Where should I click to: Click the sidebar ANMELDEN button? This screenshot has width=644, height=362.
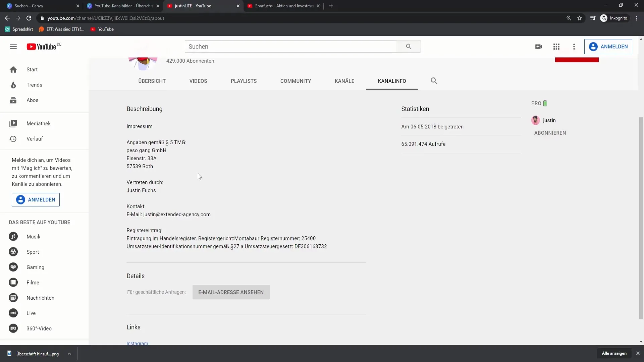tap(36, 200)
